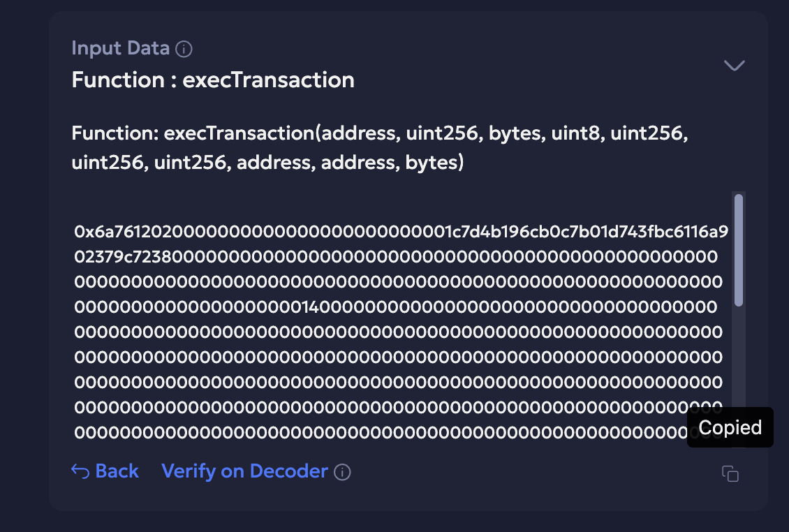Click the input data scrollbar thumb
Screen dimensions: 789x532
tap(738, 249)
